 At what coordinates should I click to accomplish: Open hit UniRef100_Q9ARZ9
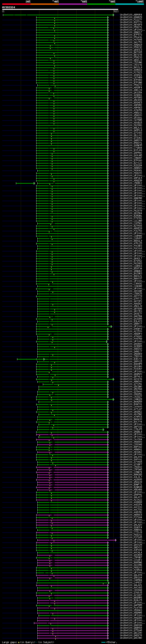(x=131, y=17)
